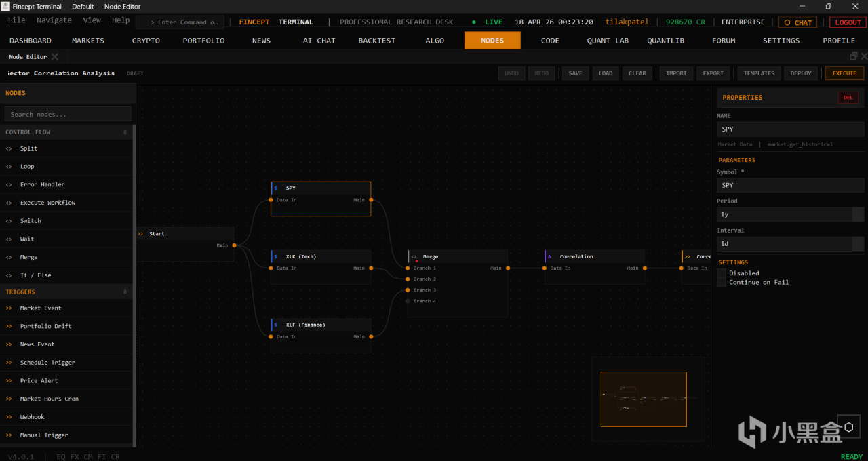Choose the Execute Workflow node icon
Image resolution: width=868 pixels, height=461 pixels.
pyautogui.click(x=9, y=203)
